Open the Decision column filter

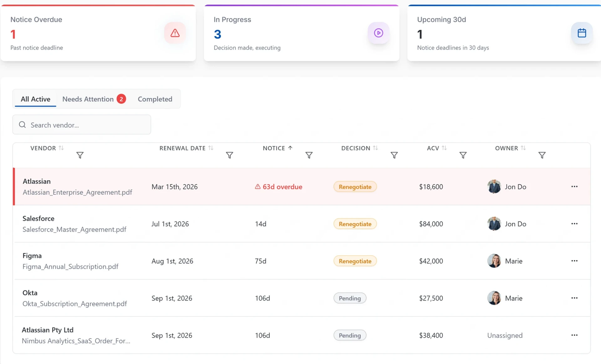tap(394, 155)
